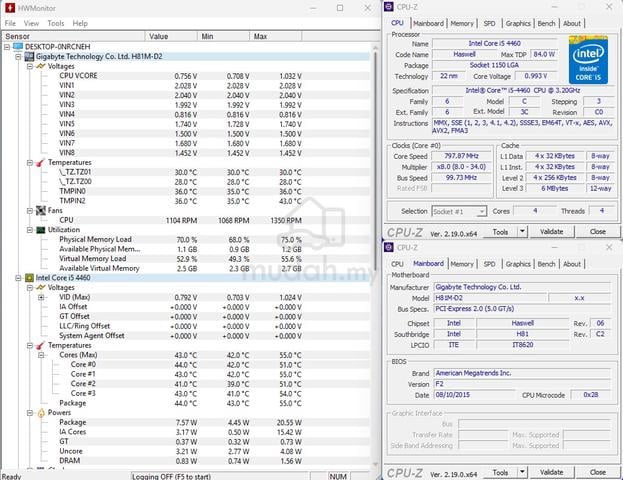Click the motherboard Temperatures thermometer icon

pyautogui.click(x=41, y=163)
